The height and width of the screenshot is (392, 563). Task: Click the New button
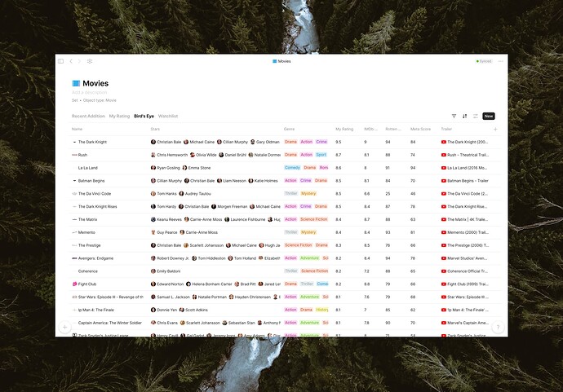[489, 117]
